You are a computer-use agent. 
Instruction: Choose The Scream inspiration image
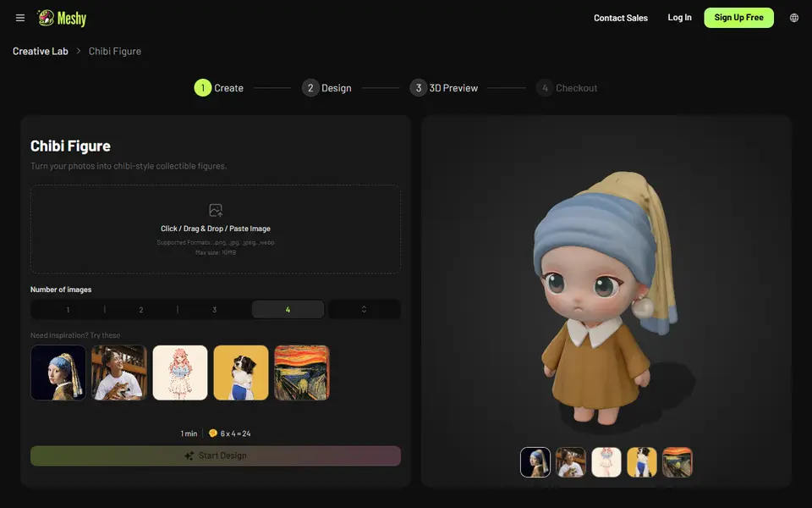pyautogui.click(x=302, y=373)
